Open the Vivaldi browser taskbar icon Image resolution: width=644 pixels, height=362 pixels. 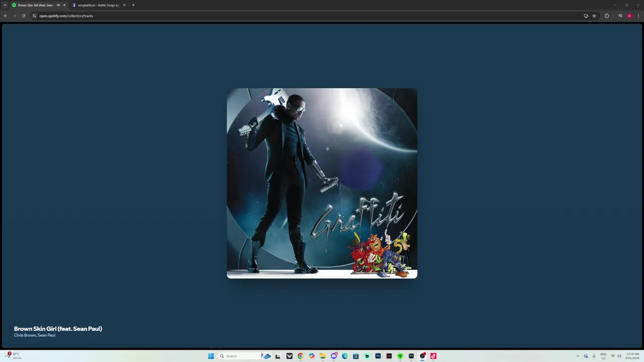(289, 356)
